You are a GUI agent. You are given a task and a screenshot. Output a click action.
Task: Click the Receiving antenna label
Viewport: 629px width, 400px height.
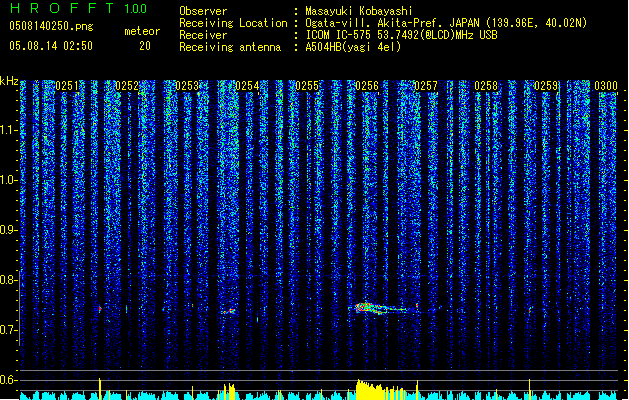coord(230,47)
